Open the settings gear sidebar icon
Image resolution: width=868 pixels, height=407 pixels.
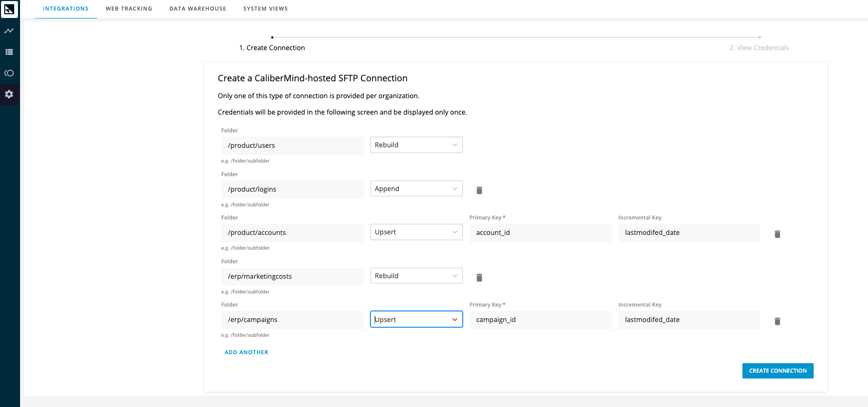tap(9, 94)
